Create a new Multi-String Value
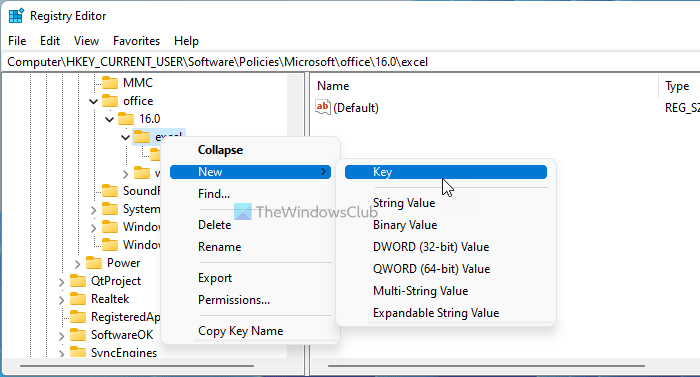The height and width of the screenshot is (377, 700). click(446, 291)
